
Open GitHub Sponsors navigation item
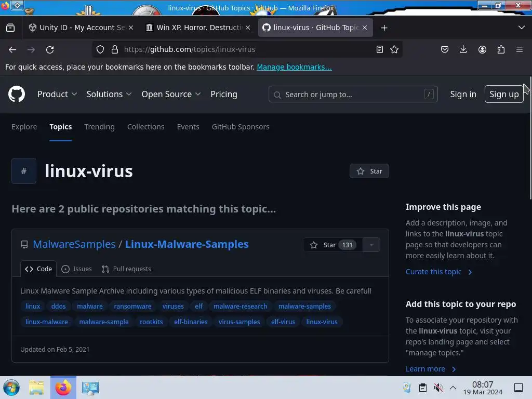(x=241, y=127)
